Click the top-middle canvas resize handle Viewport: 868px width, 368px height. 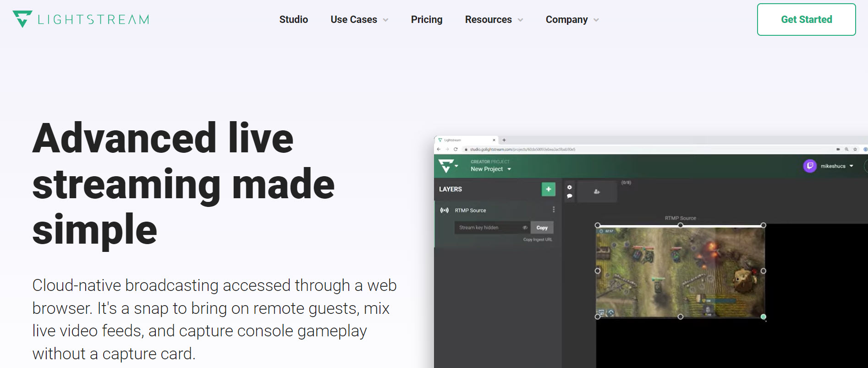680,225
